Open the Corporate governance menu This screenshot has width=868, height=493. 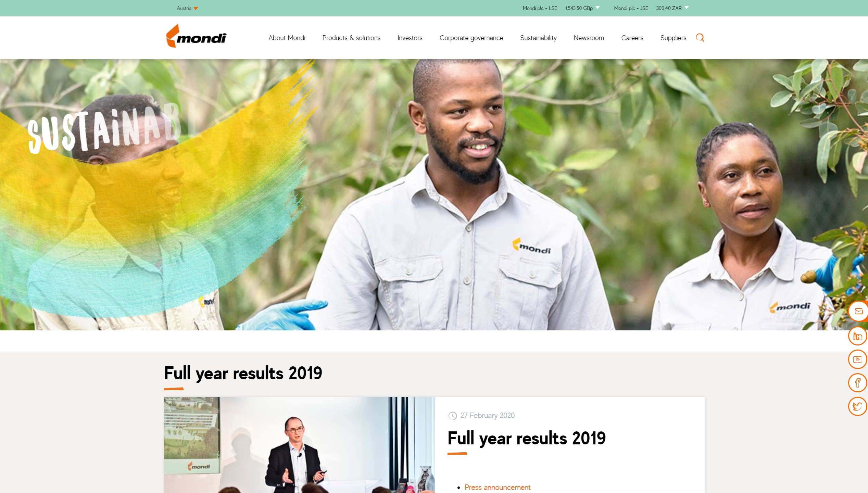click(x=471, y=38)
